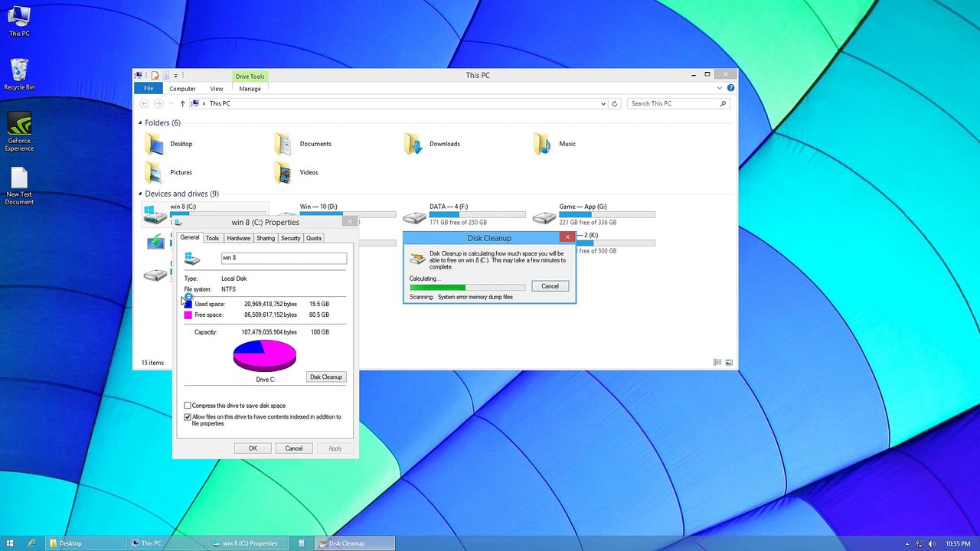
Task: Switch to Disk Cleanup on the taskbar
Action: pyautogui.click(x=354, y=543)
